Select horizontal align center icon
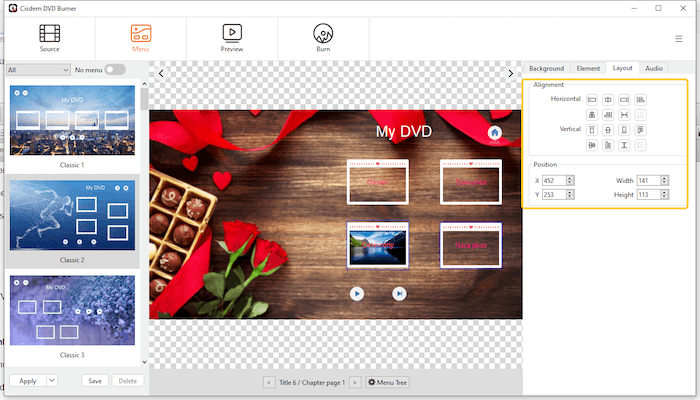The image size is (700, 400). click(608, 100)
